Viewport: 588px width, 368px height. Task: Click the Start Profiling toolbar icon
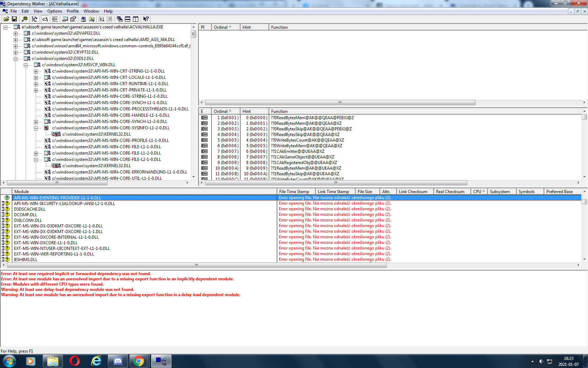101,19
